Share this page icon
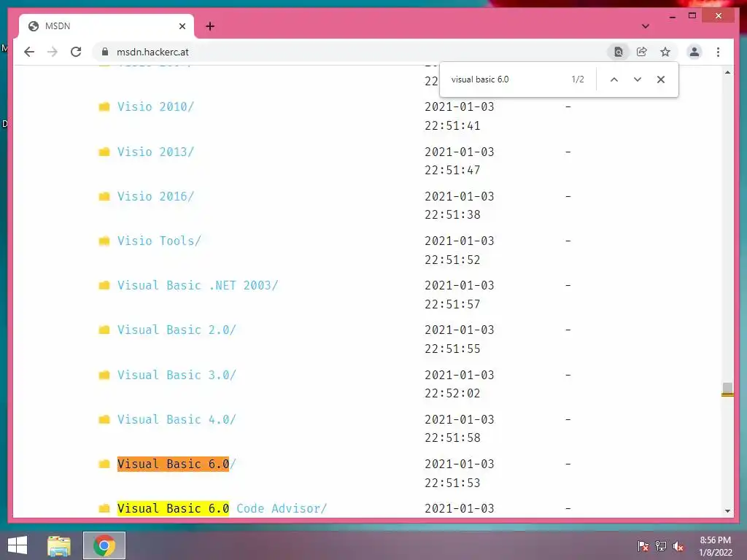747x560 pixels. pyautogui.click(x=642, y=52)
